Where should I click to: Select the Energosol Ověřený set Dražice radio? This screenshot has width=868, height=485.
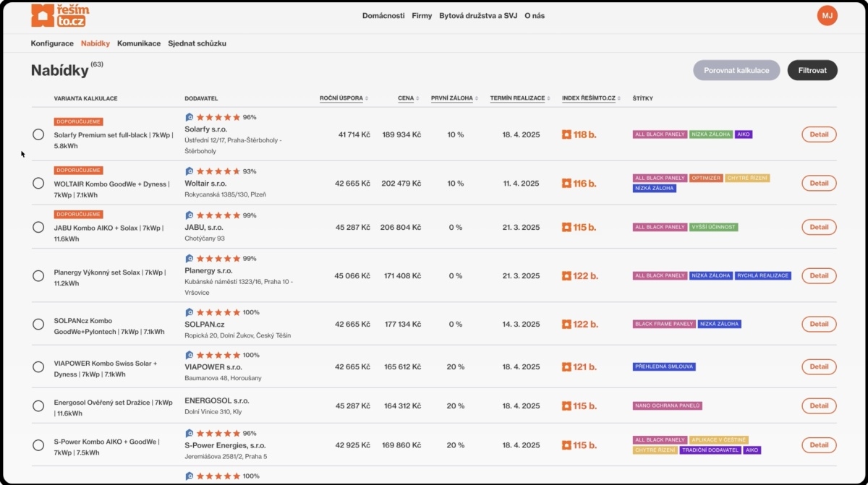pyautogui.click(x=38, y=406)
